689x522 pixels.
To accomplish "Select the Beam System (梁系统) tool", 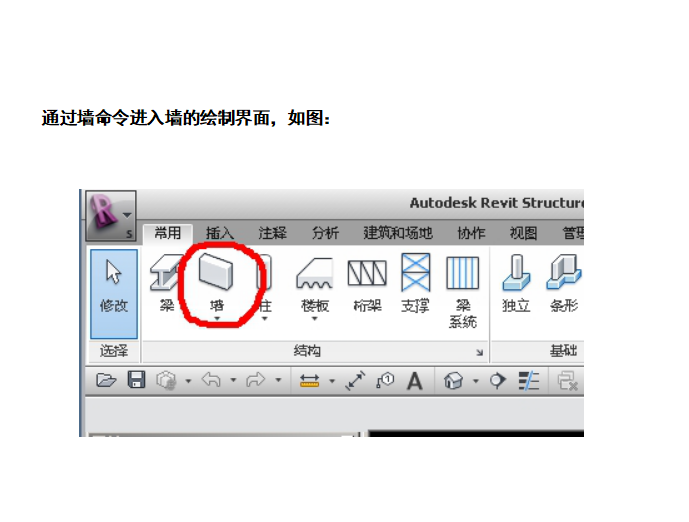I will pyautogui.click(x=462, y=288).
